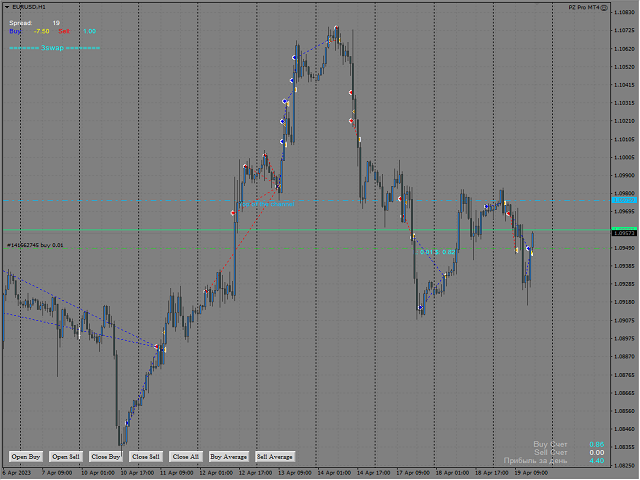Viewport: 640px width, 480px height.
Task: Click the 1.10005 price scale value
Action: [624, 158]
